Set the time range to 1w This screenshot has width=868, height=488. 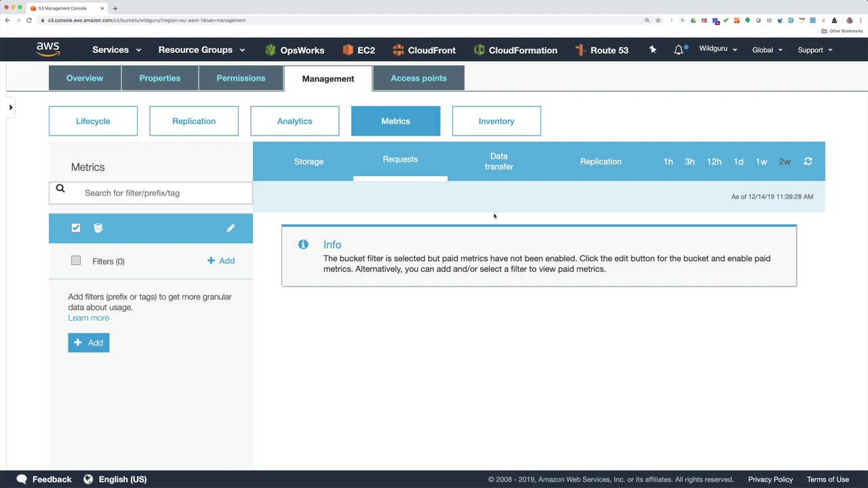click(762, 161)
